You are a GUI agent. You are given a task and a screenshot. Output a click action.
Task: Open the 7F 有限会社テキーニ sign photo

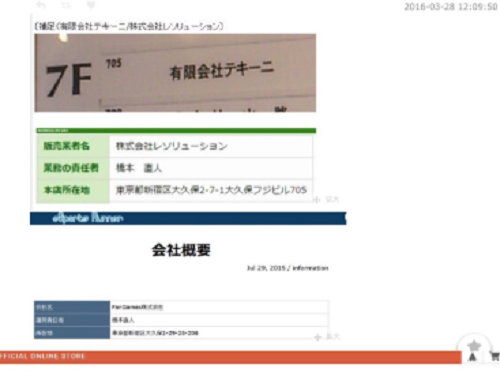pos(175,73)
